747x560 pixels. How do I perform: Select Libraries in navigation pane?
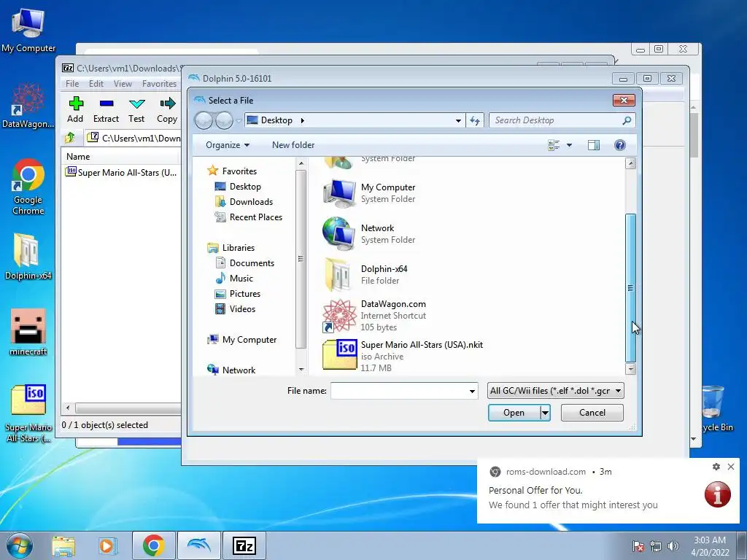(231, 248)
